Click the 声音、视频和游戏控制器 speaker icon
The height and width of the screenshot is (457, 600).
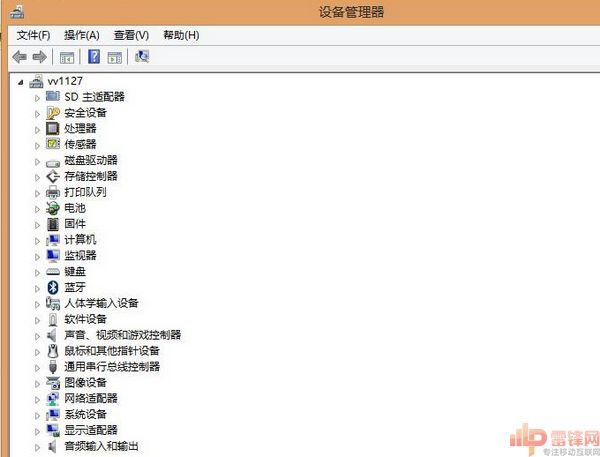[x=52, y=335]
